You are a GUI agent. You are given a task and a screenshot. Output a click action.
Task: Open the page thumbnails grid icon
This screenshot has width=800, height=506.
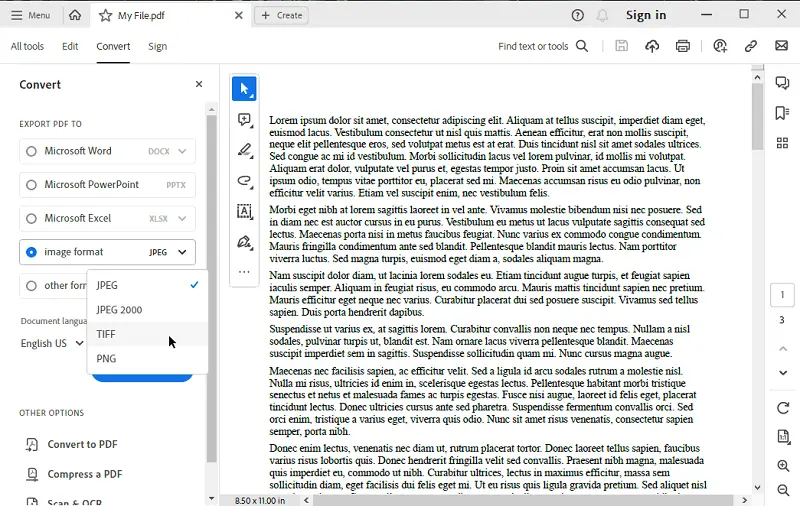(782, 143)
